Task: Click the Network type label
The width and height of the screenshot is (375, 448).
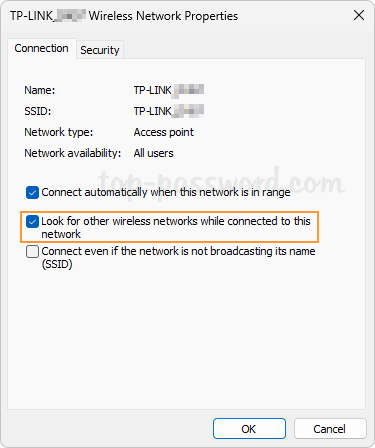Action: 59,132
